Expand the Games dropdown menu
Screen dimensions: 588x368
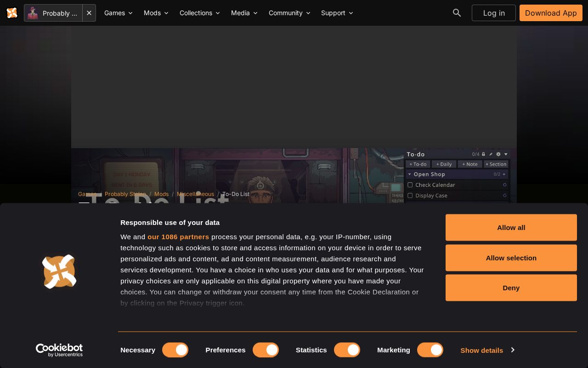[x=119, y=13]
